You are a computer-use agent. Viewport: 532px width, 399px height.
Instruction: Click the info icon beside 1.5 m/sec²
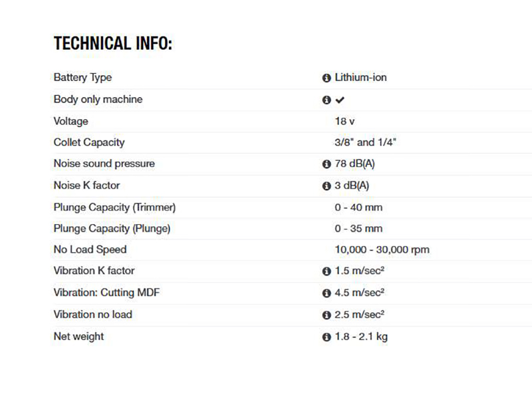(327, 271)
